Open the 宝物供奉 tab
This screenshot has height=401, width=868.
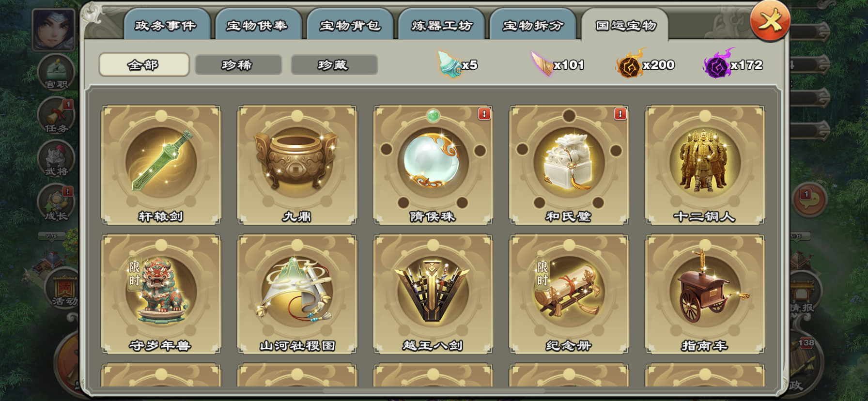coord(258,25)
